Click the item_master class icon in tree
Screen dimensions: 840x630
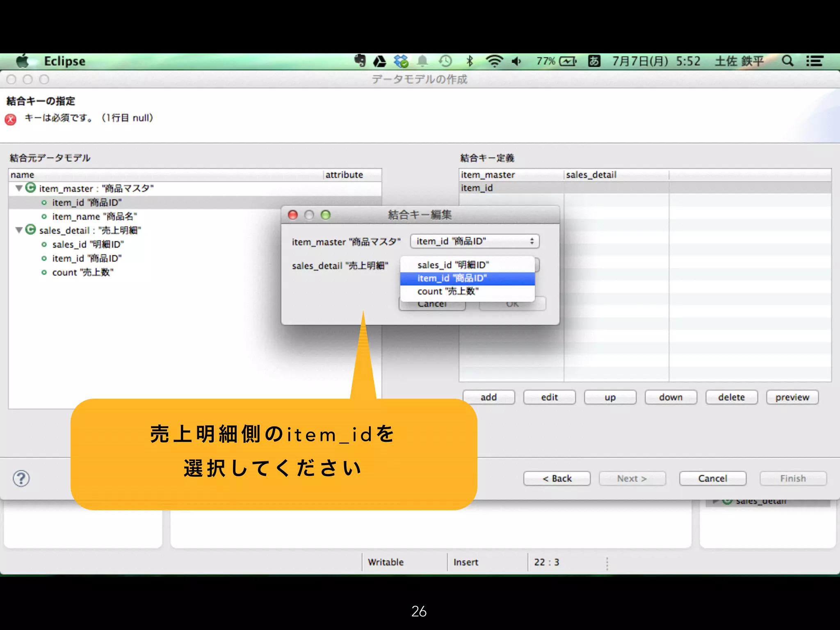click(x=31, y=188)
